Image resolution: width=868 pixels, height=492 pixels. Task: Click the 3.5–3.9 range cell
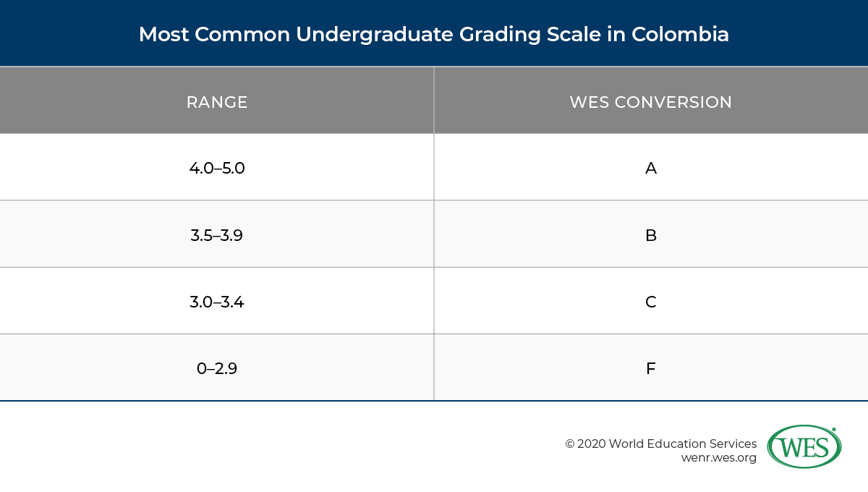pos(217,235)
